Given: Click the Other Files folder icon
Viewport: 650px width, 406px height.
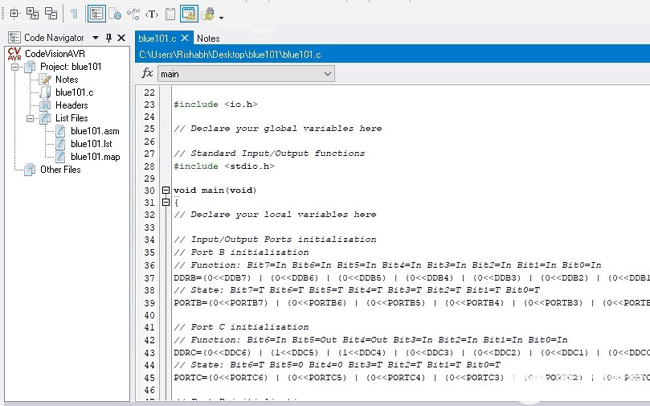Looking at the screenshot, I should 29,170.
